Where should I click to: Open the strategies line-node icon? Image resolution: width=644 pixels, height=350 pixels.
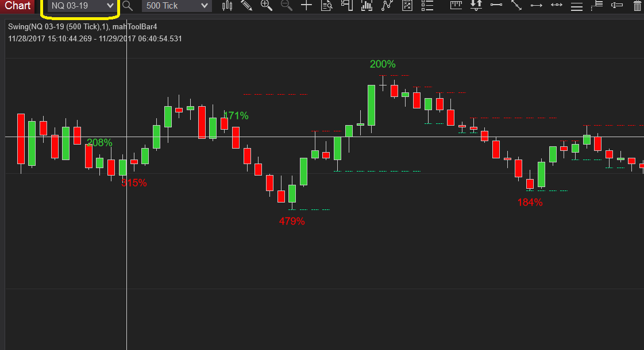pos(387,5)
